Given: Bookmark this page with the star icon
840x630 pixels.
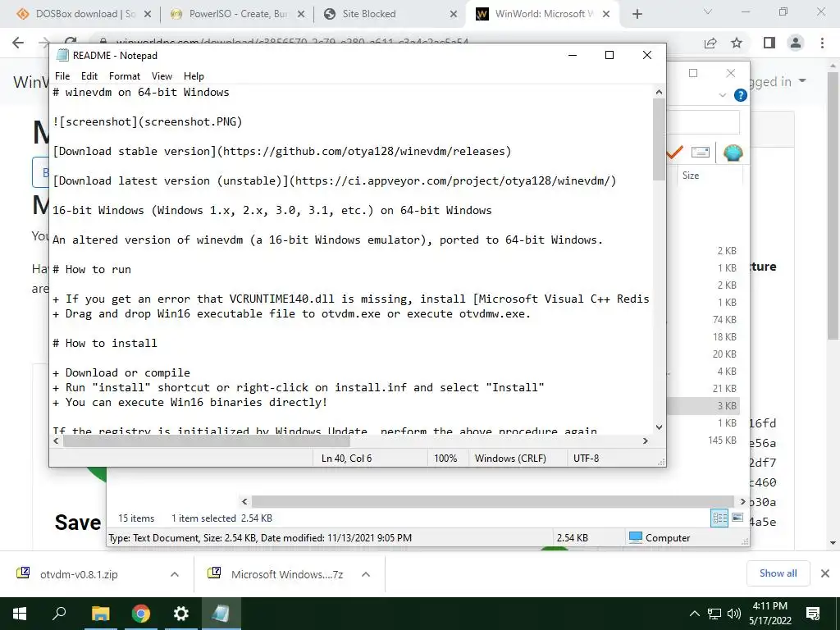Looking at the screenshot, I should pos(737,43).
